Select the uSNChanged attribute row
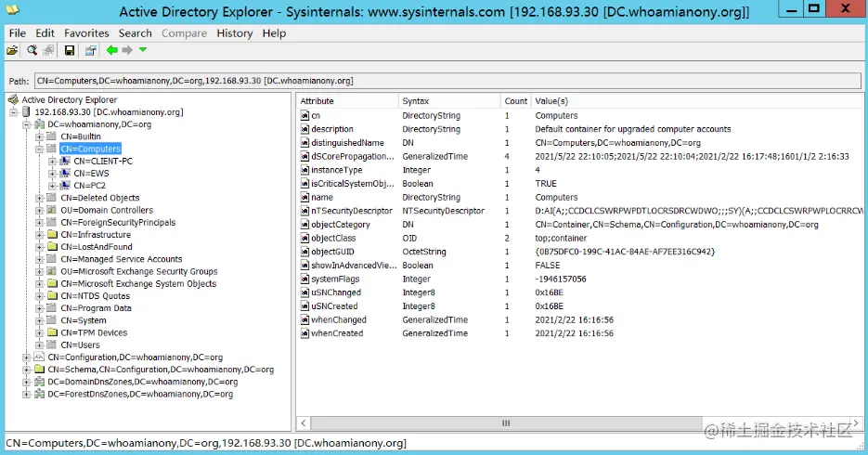868x455 pixels. point(579,292)
